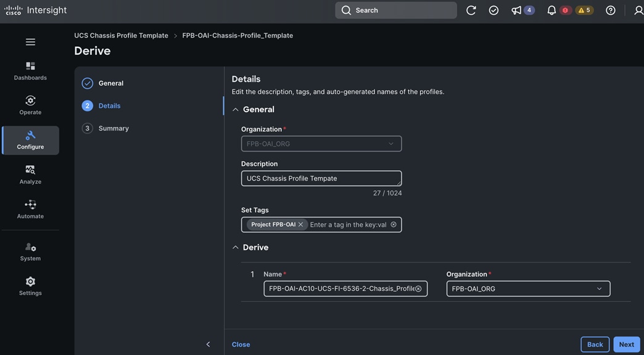Open the Configure section
The width and height of the screenshot is (644, 355).
tap(30, 141)
